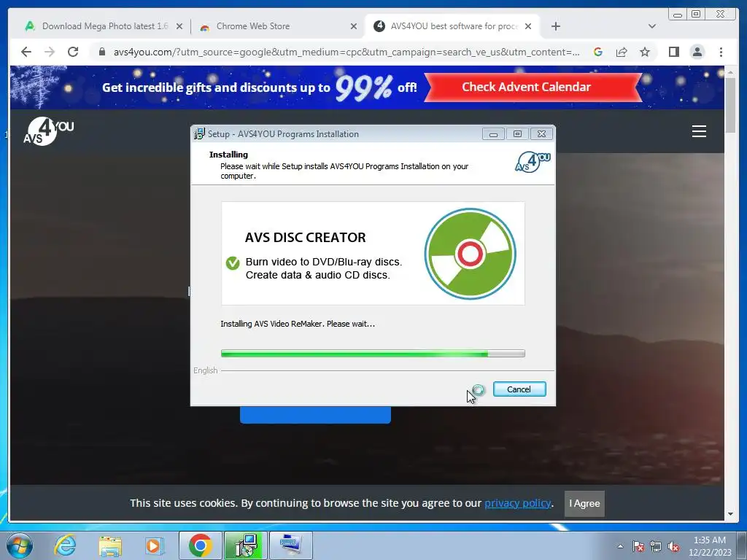Cancel the AVS4YOU installation
This screenshot has width=747, height=560.
(x=519, y=389)
